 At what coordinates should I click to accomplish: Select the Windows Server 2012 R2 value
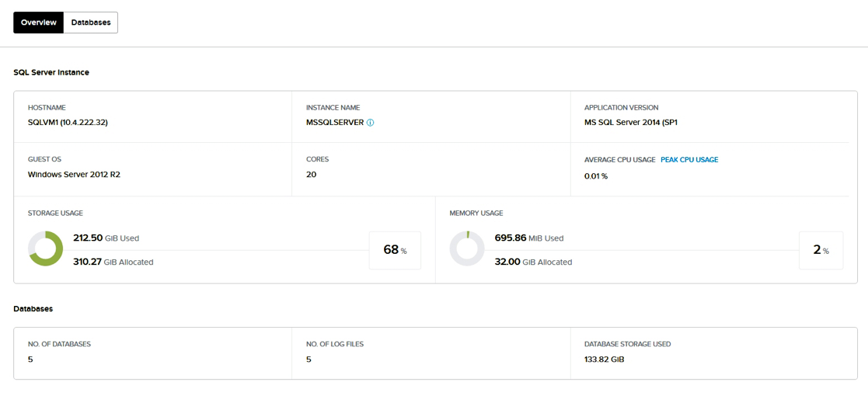74,175
